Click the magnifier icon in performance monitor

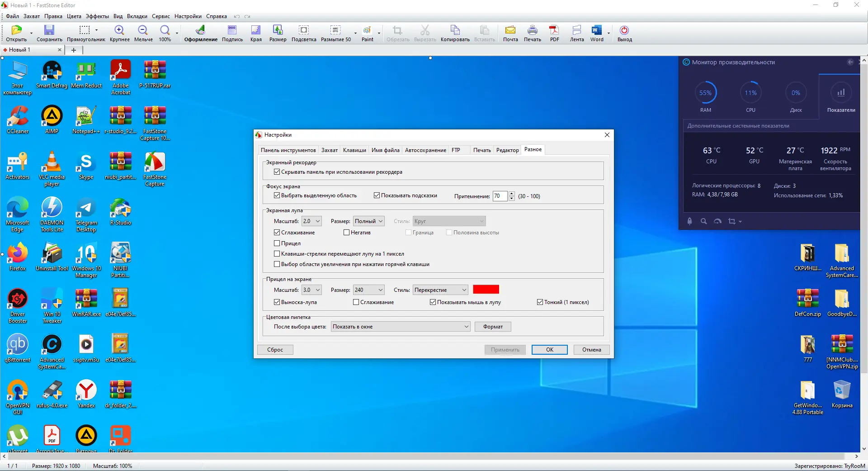tap(703, 221)
